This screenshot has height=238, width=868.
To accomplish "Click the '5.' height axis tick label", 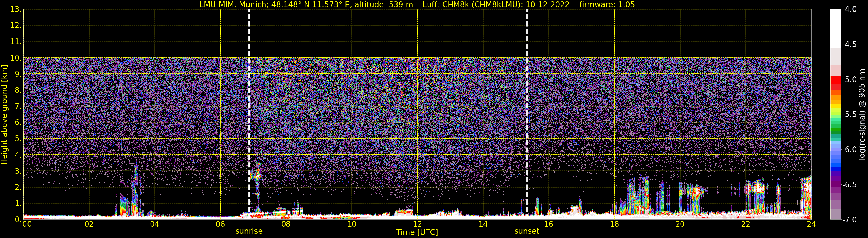I will [18, 139].
